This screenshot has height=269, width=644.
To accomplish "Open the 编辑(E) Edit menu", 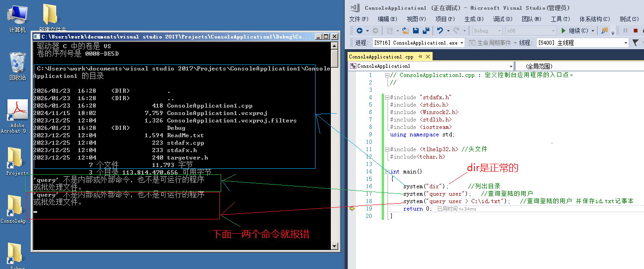I will point(387,19).
